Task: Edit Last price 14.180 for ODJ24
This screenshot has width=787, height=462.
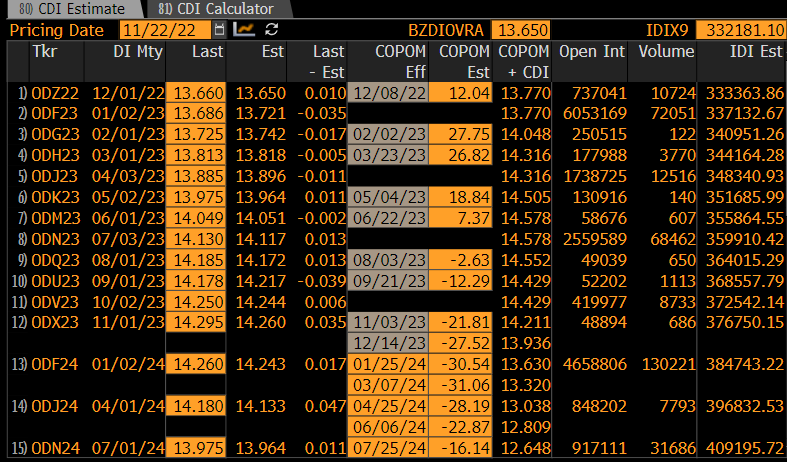Action: tap(196, 406)
